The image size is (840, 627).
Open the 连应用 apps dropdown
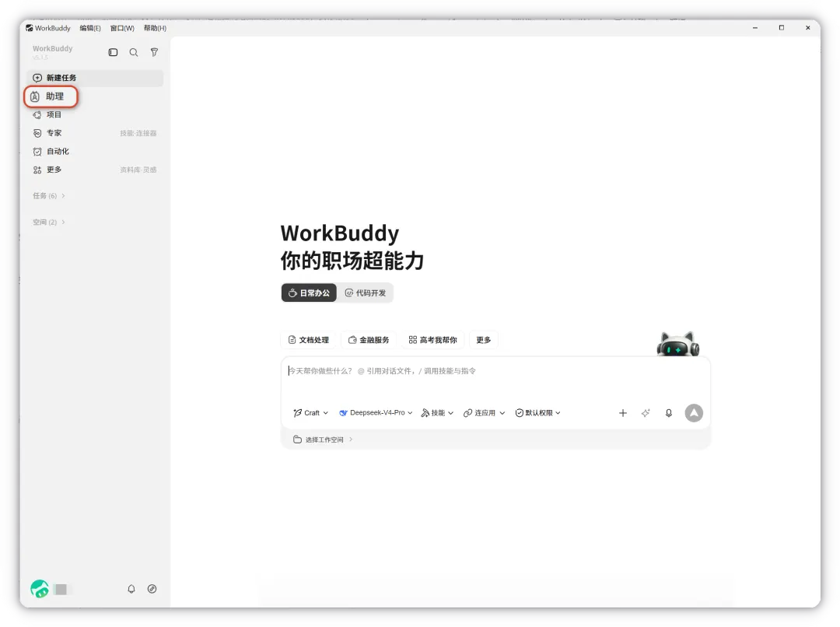pos(485,413)
